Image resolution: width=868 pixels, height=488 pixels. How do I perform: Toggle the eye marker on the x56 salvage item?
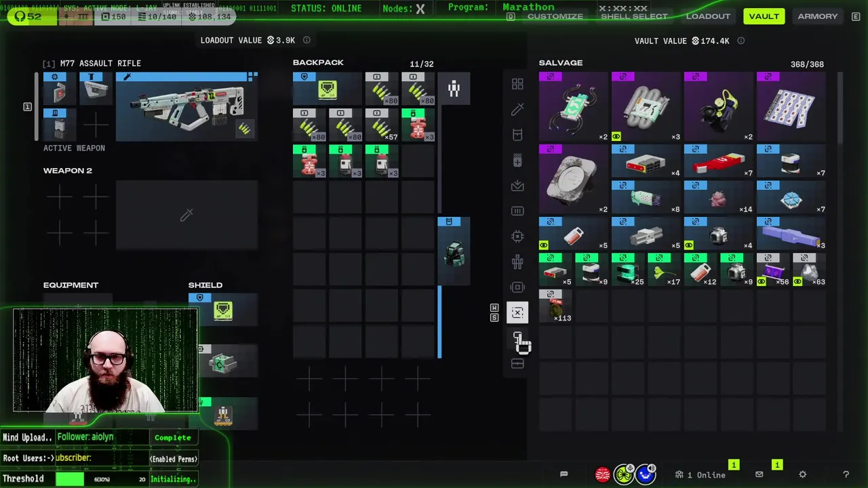pyautogui.click(x=762, y=281)
